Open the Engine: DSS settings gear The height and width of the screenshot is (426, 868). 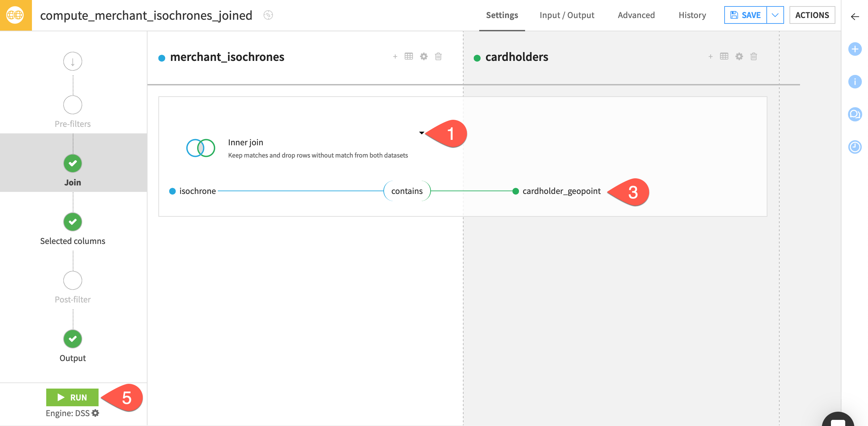point(95,413)
